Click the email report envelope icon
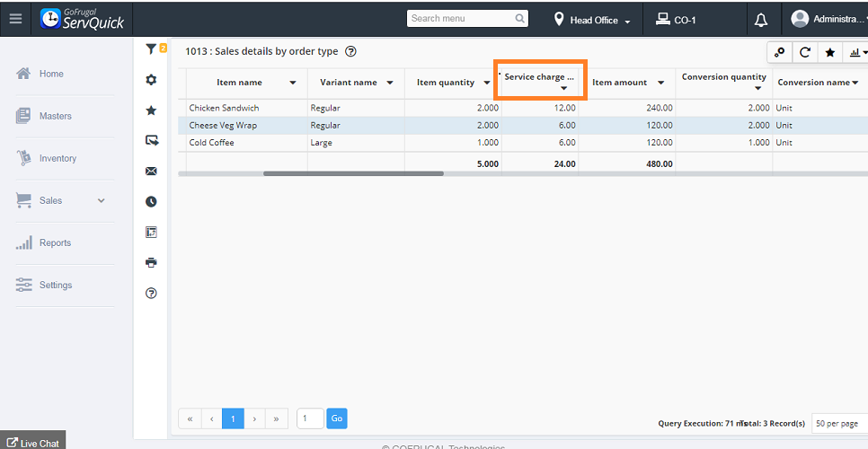Image resolution: width=868 pixels, height=449 pixels. point(151,172)
